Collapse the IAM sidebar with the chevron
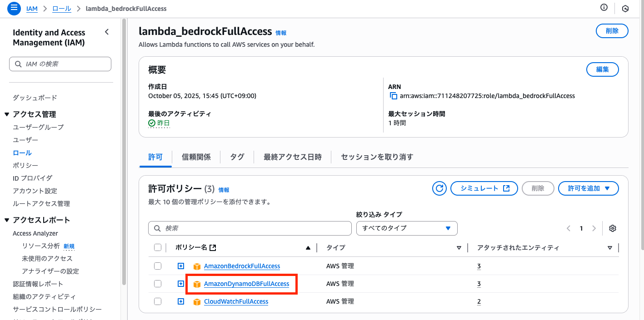 point(107,32)
